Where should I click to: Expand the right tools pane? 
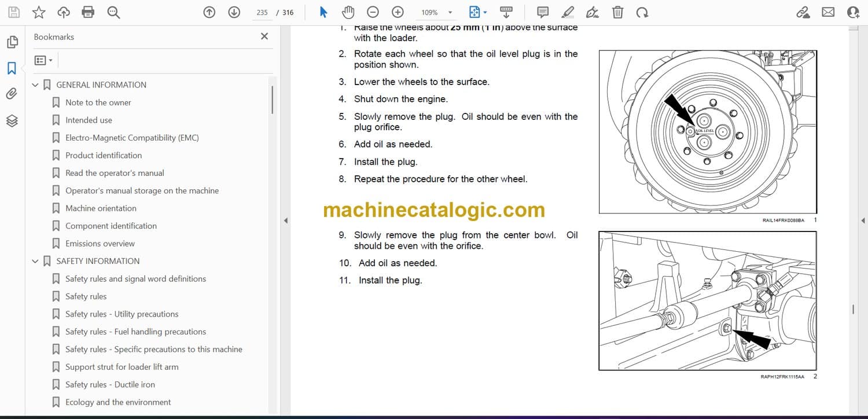(x=863, y=220)
